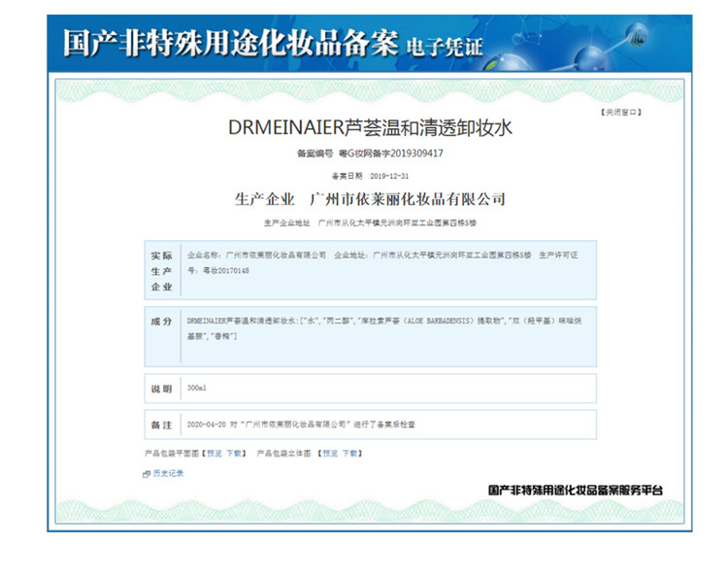Click the 说明 row label
728x577 pixels.
pos(161,389)
